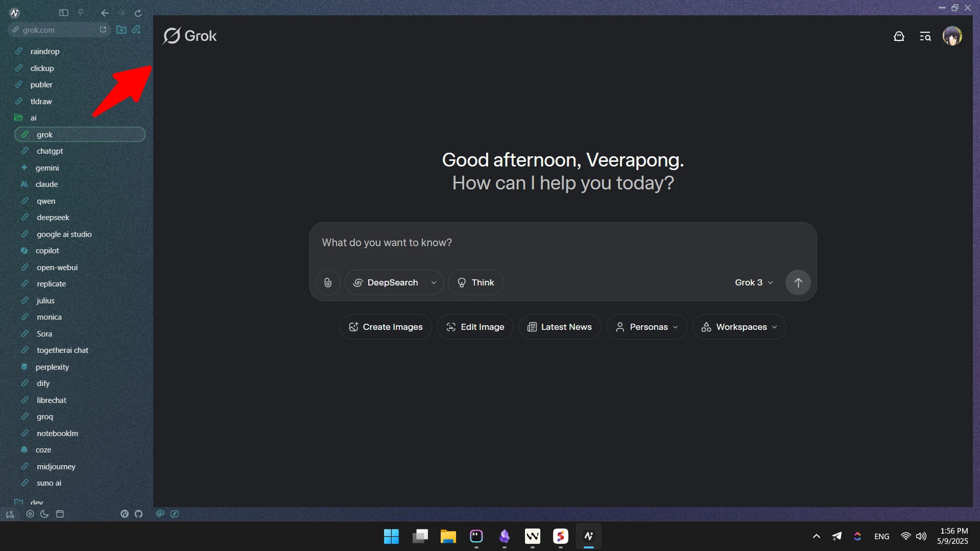The image size is (980, 551).
Task: Focus the 'What do you want to know?' box
Action: point(562,243)
